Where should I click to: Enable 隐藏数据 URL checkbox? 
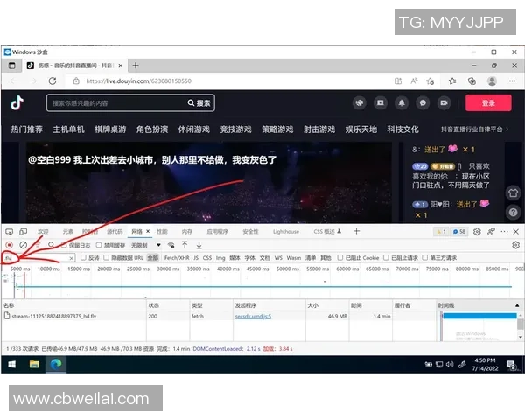pos(106,257)
